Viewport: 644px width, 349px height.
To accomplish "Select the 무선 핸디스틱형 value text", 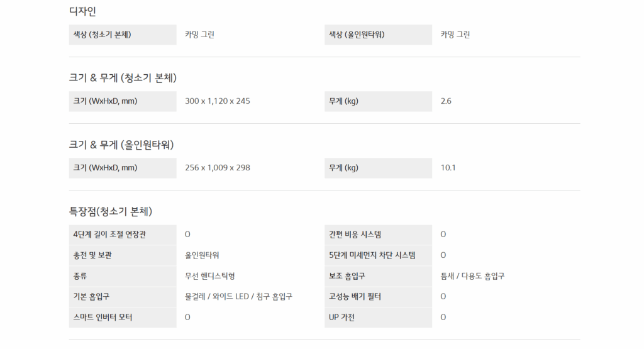I will pyautogui.click(x=210, y=275).
